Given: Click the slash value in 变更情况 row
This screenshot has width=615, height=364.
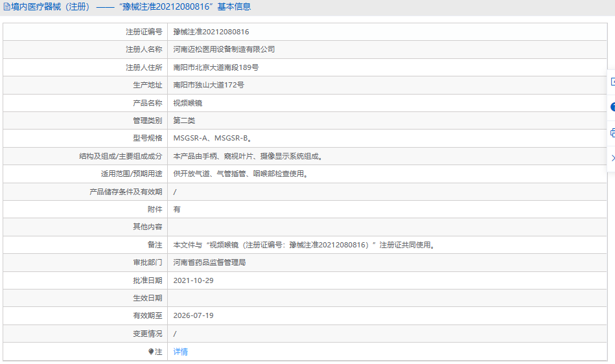Looking at the screenshot, I should (175, 334).
